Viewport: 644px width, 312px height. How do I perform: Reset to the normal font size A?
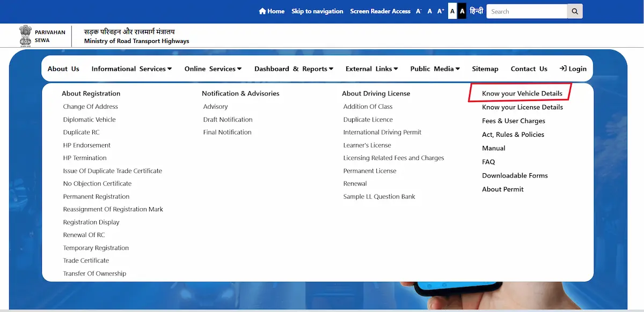click(x=430, y=11)
